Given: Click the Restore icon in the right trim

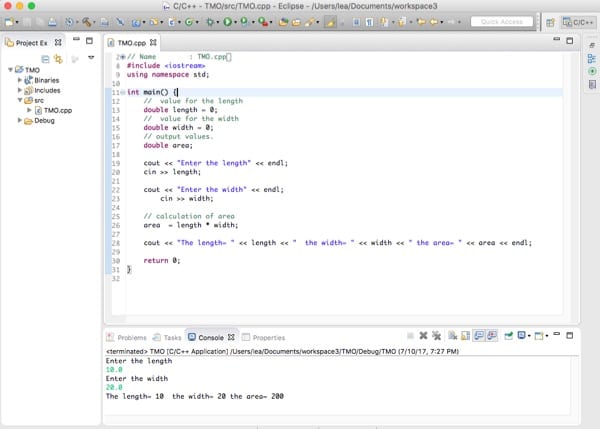Looking at the screenshot, I should tap(592, 45).
